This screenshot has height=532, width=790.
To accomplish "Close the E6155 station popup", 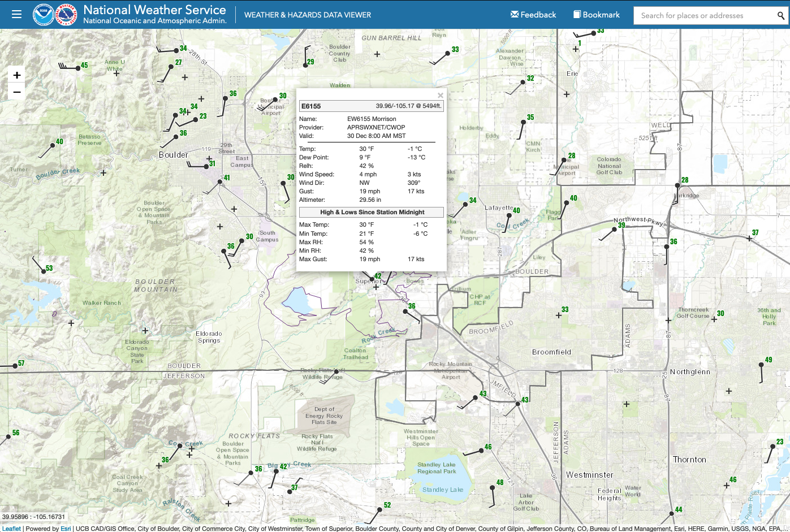I will [x=441, y=96].
